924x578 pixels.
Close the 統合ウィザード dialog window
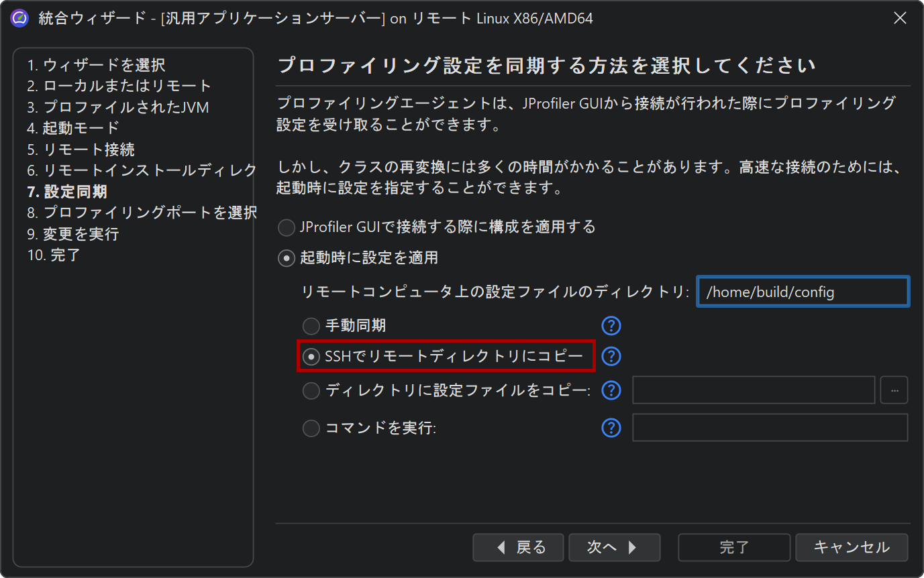click(901, 18)
